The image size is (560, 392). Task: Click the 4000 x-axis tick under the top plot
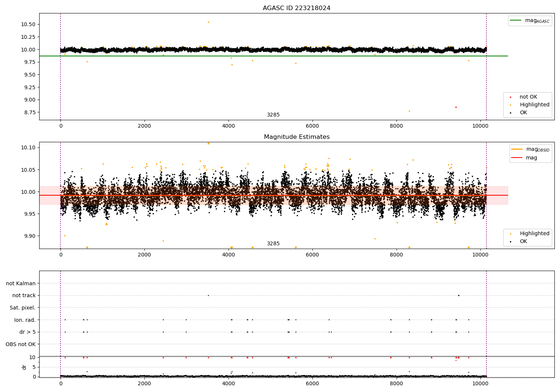228,126
